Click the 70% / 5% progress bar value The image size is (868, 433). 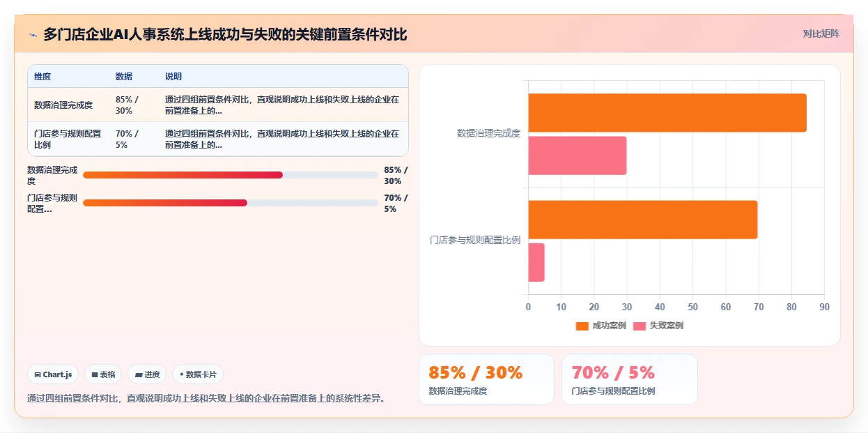(396, 203)
